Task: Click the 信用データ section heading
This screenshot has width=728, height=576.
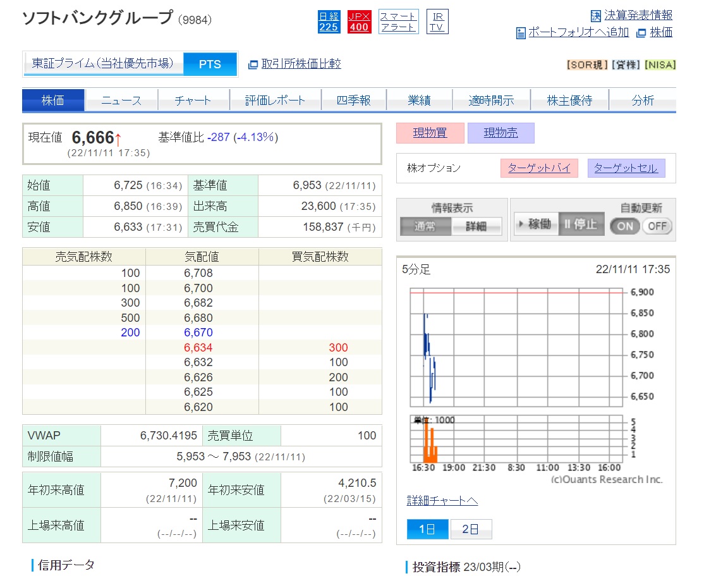Action: pos(66,565)
